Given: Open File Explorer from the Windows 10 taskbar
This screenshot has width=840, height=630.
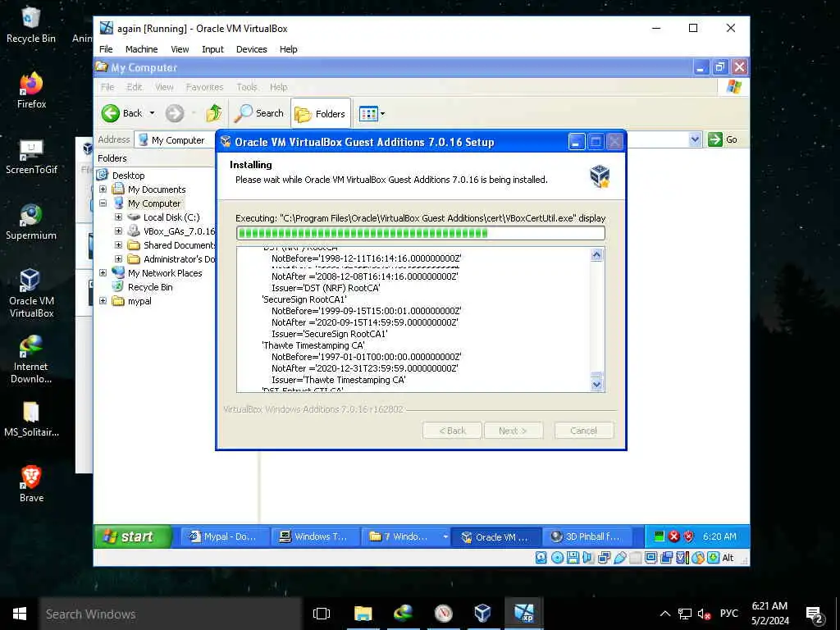Looking at the screenshot, I should coord(363,614).
